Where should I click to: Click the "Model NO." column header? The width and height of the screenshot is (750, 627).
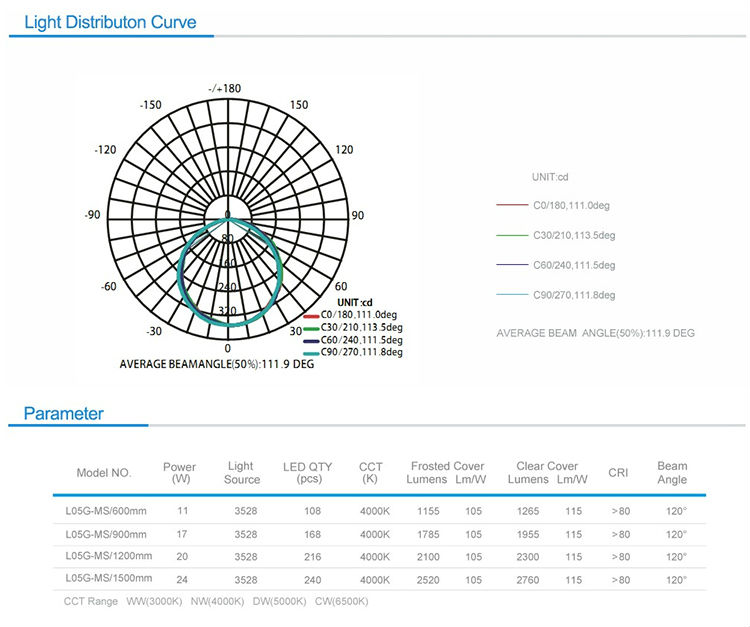[x=104, y=473]
